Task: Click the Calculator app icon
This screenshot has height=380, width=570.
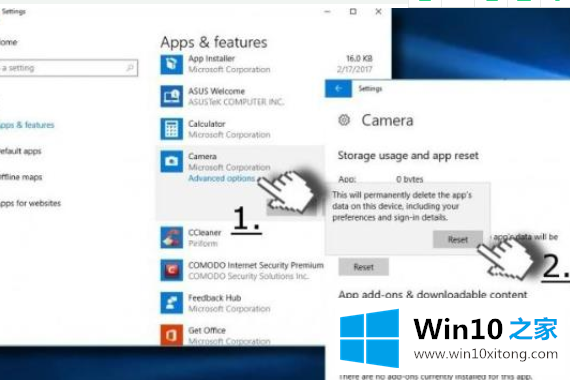Action: [x=171, y=129]
